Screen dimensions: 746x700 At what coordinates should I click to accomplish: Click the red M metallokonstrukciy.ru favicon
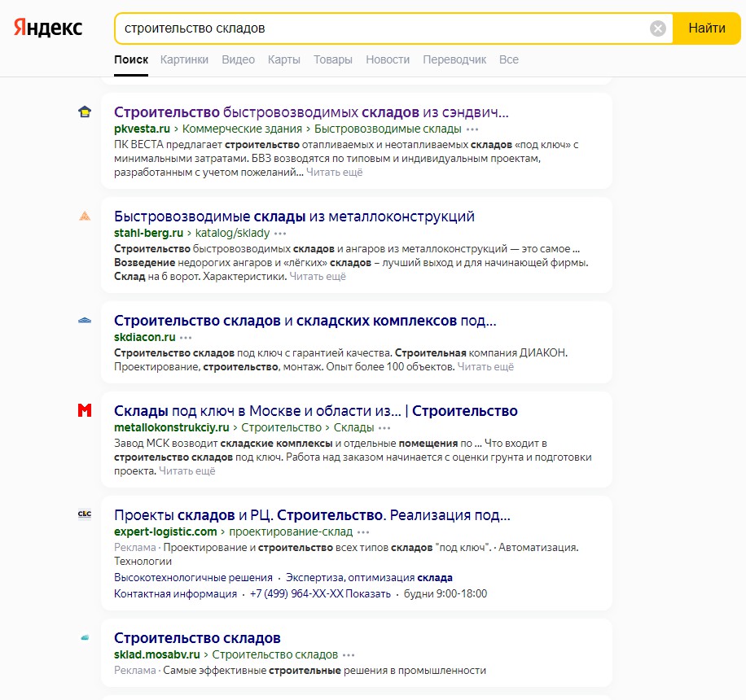click(x=85, y=410)
